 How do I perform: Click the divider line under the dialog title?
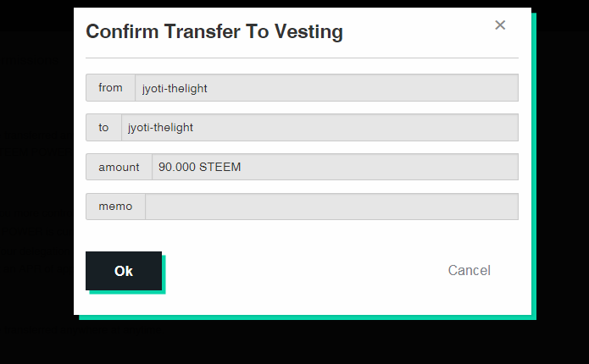point(302,58)
